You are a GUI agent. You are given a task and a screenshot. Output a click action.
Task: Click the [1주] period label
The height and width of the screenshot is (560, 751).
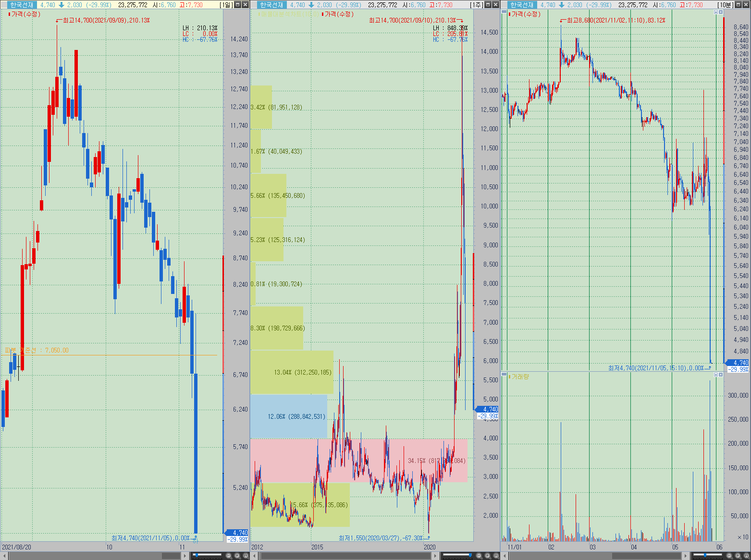(x=477, y=5)
